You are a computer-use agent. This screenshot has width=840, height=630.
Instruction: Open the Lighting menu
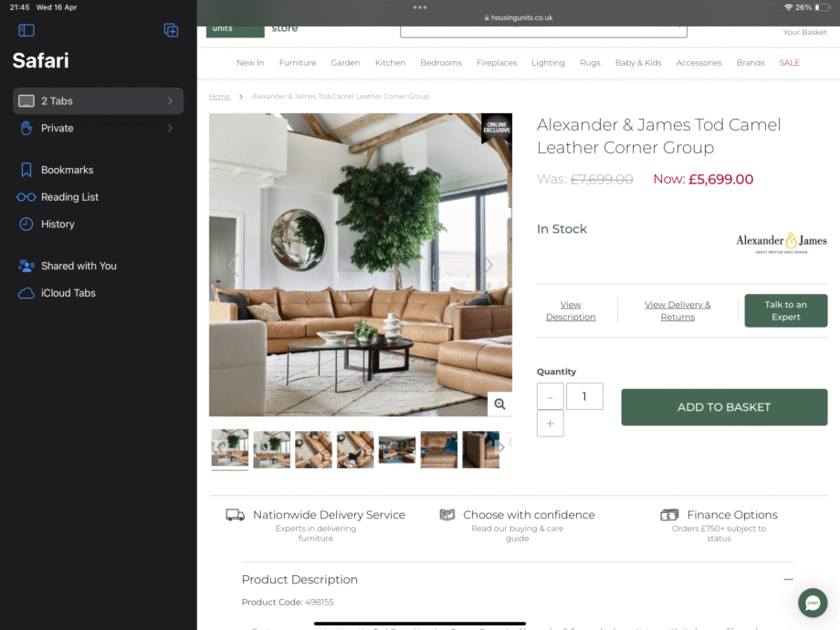coord(548,63)
